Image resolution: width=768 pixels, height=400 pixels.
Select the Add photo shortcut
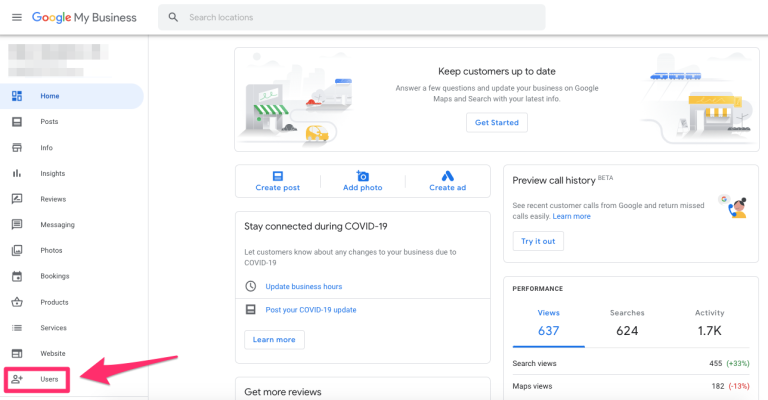362,181
